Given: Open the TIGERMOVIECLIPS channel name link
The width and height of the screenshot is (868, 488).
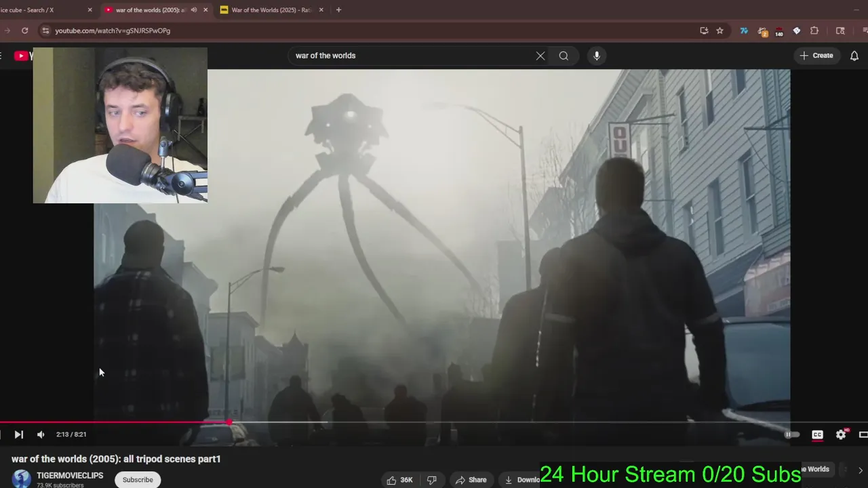Looking at the screenshot, I should [x=70, y=476].
